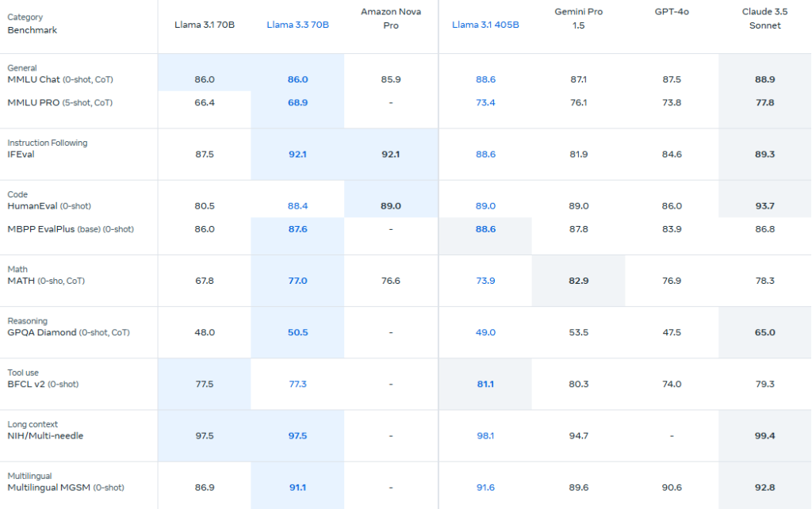Viewport: 812px width, 509px height.
Task: Select Llama 3.1 70B's MMLU PRO score 66.4
Action: (x=205, y=103)
